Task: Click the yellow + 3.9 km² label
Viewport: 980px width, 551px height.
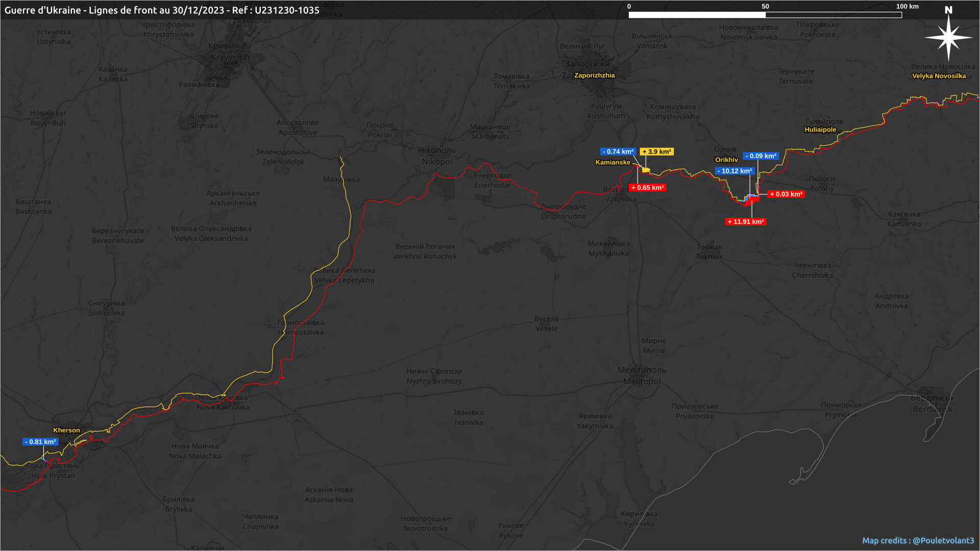Action: pyautogui.click(x=656, y=152)
